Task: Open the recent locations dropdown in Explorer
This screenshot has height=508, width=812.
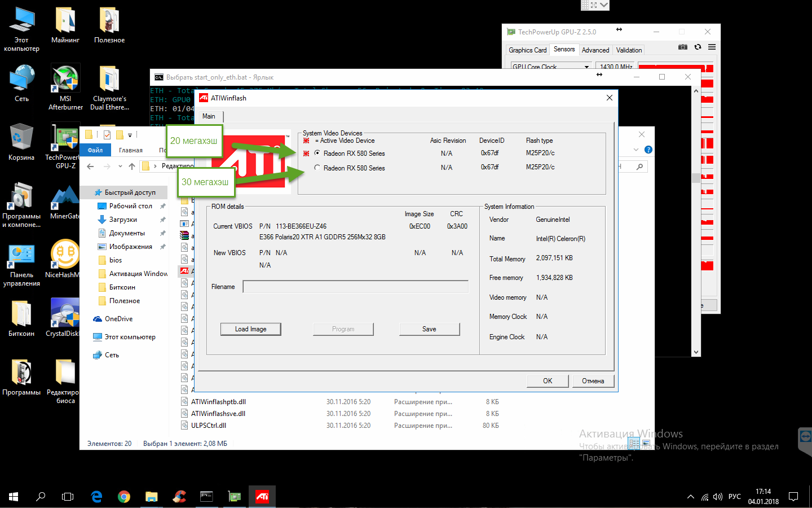Action: [120, 166]
